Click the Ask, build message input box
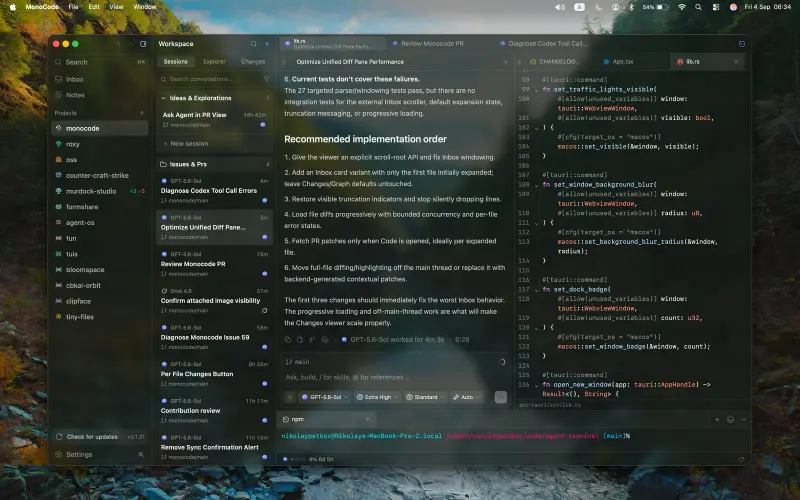The image size is (800, 500). coord(394,377)
